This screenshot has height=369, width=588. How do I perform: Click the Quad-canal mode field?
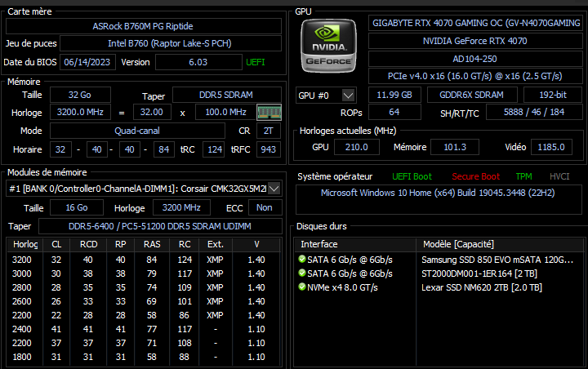coord(137,131)
